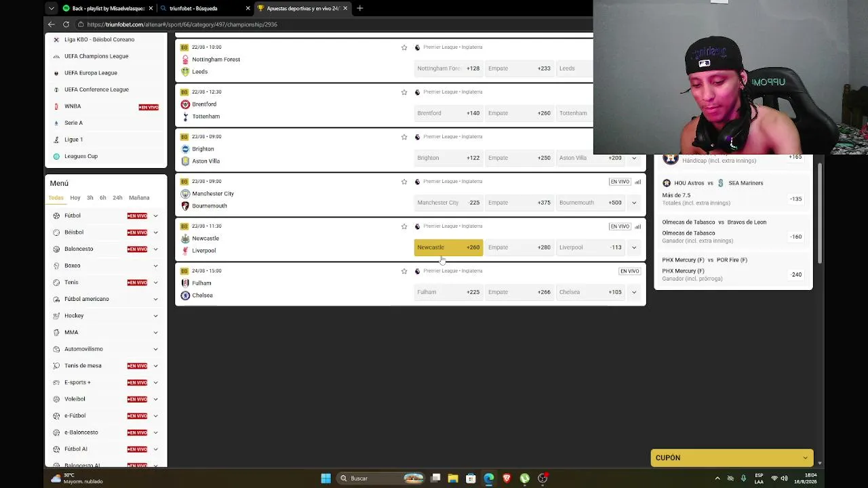Open statistics icon for Newcastle vs Liverpool

pos(637,226)
